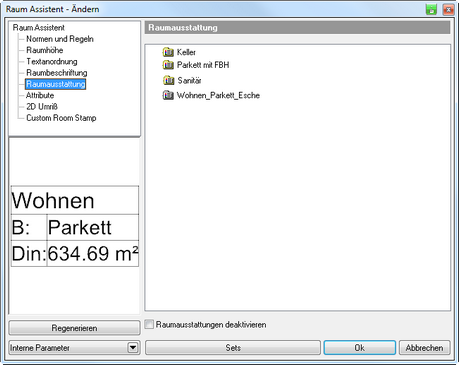Click the Keller room equipment icon
The width and height of the screenshot is (459, 365).
pyautogui.click(x=168, y=52)
